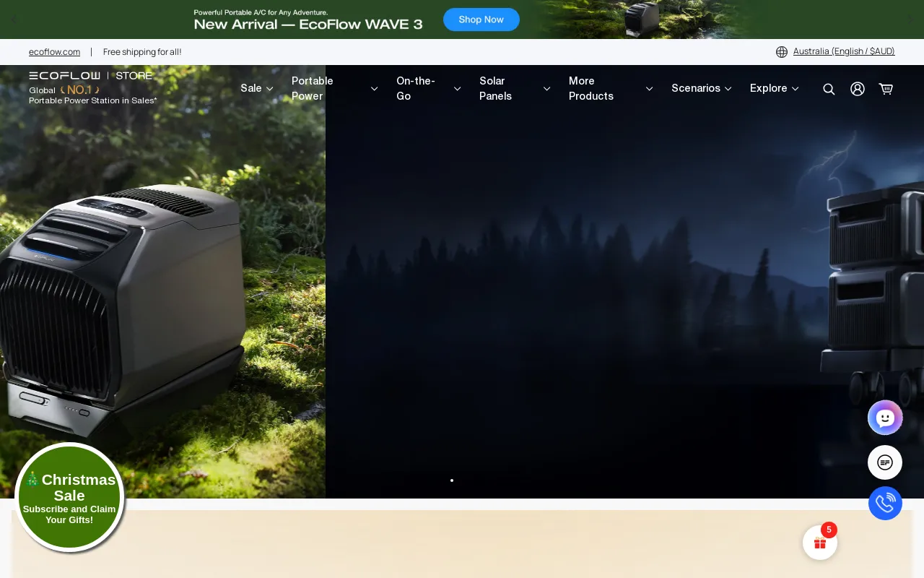Click the Shop Now button

481,20
